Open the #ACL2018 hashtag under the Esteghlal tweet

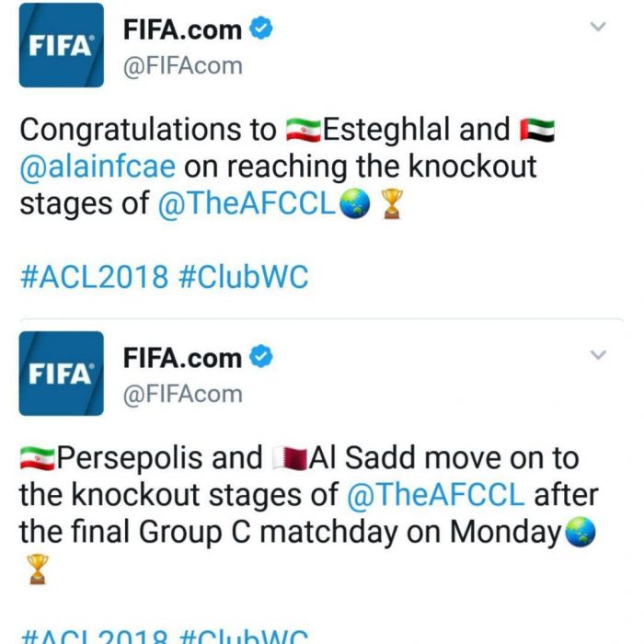(94, 277)
